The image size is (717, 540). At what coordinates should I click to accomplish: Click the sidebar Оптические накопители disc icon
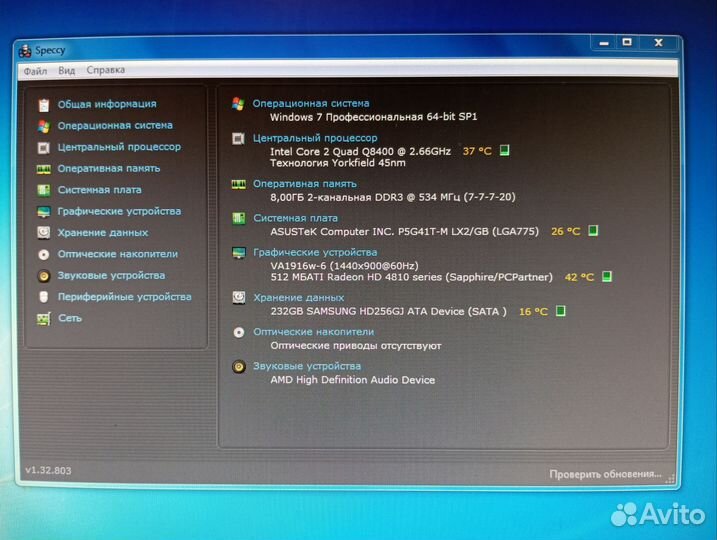pos(43,254)
